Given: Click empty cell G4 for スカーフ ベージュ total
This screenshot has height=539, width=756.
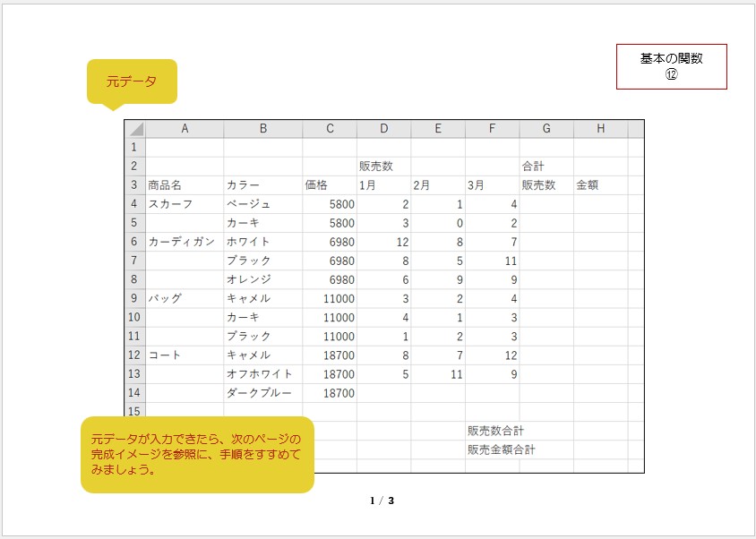Looking at the screenshot, I should pos(546,204).
